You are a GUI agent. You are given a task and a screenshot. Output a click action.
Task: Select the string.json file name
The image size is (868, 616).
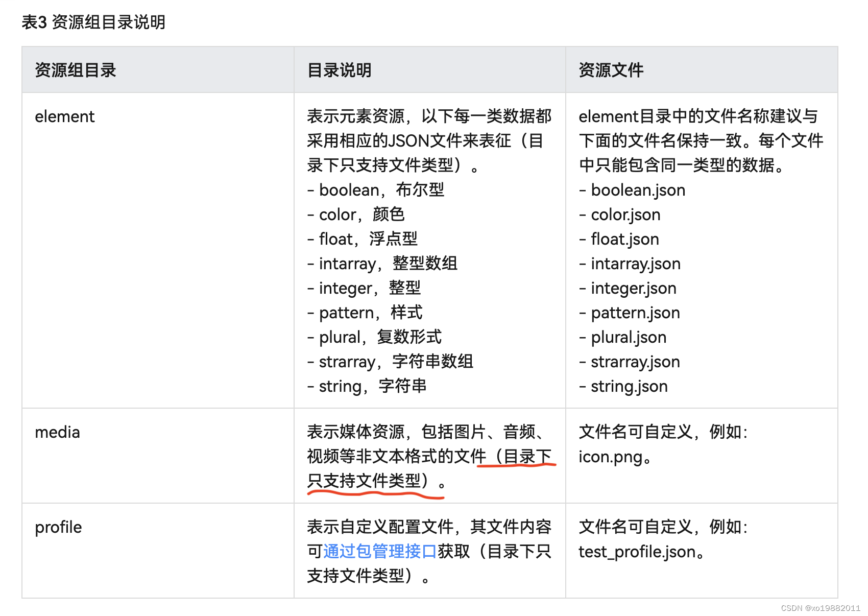(x=629, y=386)
